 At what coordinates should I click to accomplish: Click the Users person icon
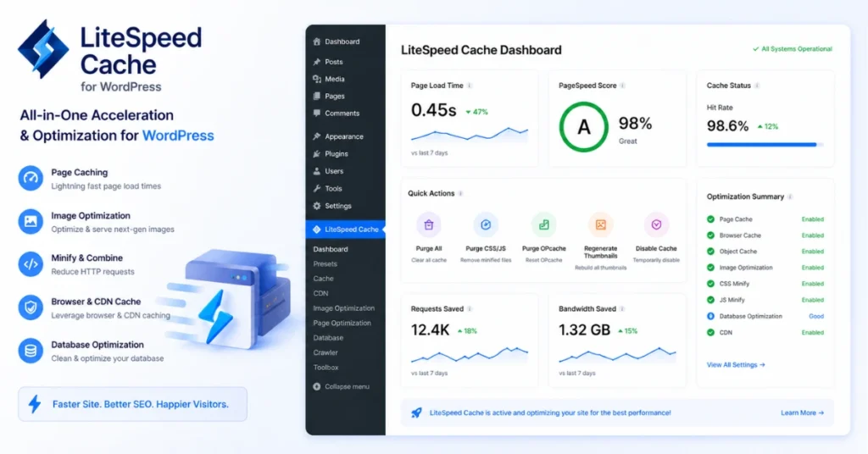coord(317,171)
